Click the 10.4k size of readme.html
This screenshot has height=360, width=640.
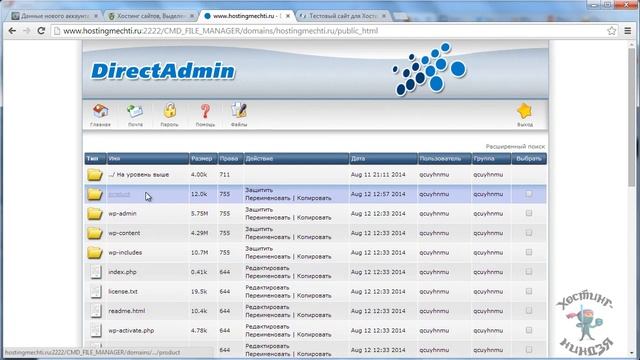(x=199, y=311)
